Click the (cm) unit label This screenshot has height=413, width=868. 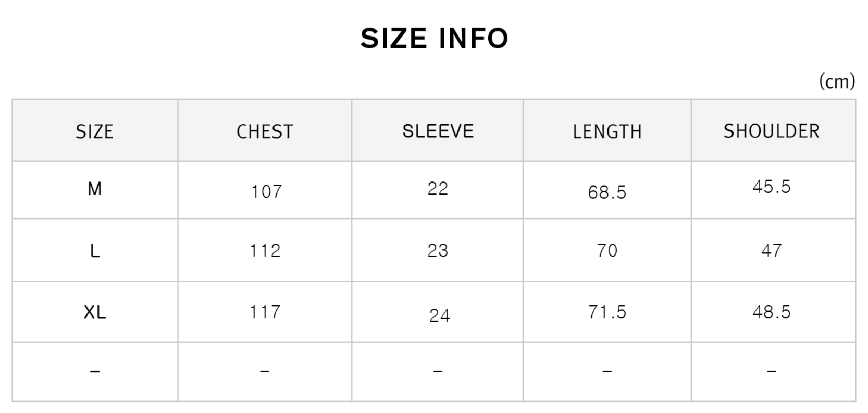tap(837, 81)
